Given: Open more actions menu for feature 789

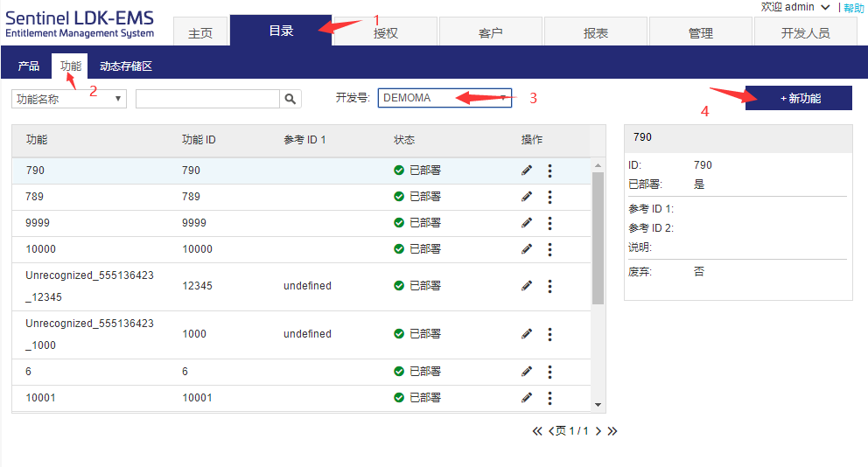Looking at the screenshot, I should pos(549,197).
